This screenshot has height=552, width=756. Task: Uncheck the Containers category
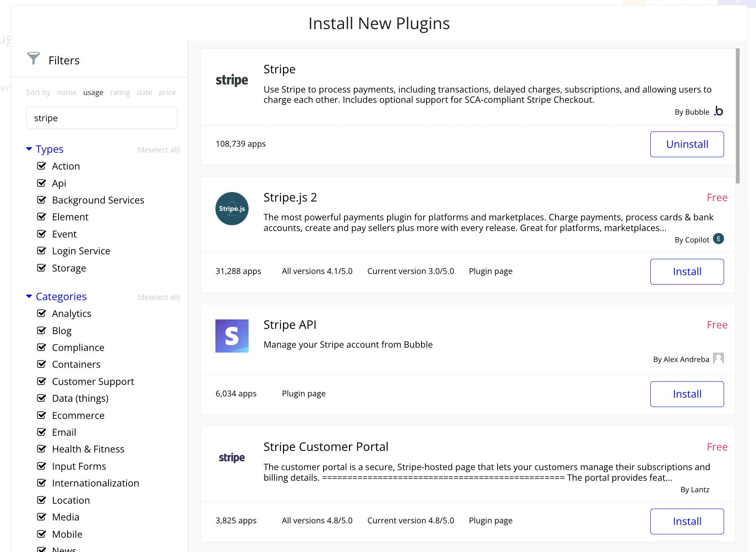[x=41, y=364]
